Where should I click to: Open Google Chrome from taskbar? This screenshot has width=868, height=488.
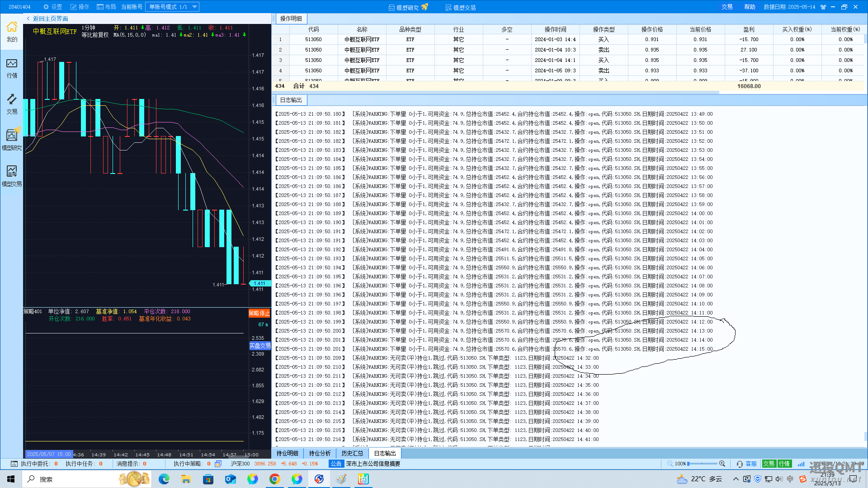(x=274, y=479)
